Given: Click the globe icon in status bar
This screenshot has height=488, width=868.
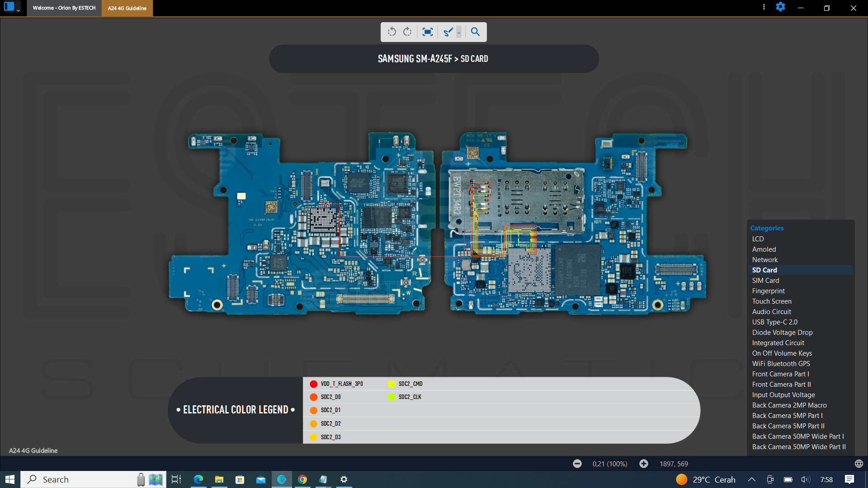Looking at the screenshot, I should point(859,464).
